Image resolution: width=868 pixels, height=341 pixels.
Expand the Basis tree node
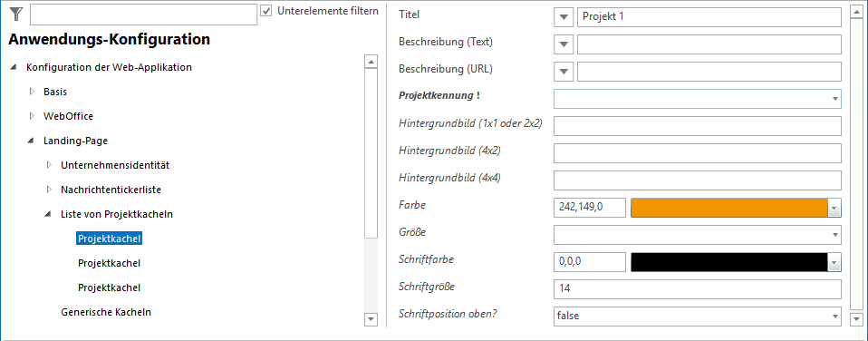[32, 92]
